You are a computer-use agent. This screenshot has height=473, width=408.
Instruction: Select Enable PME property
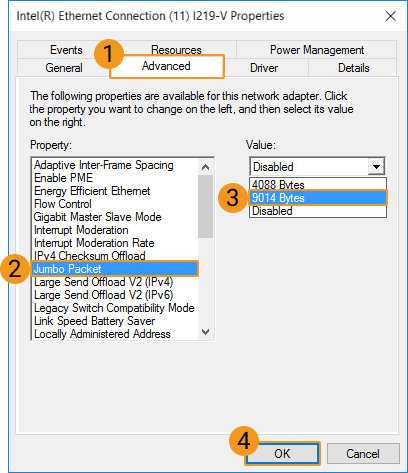(x=115, y=178)
